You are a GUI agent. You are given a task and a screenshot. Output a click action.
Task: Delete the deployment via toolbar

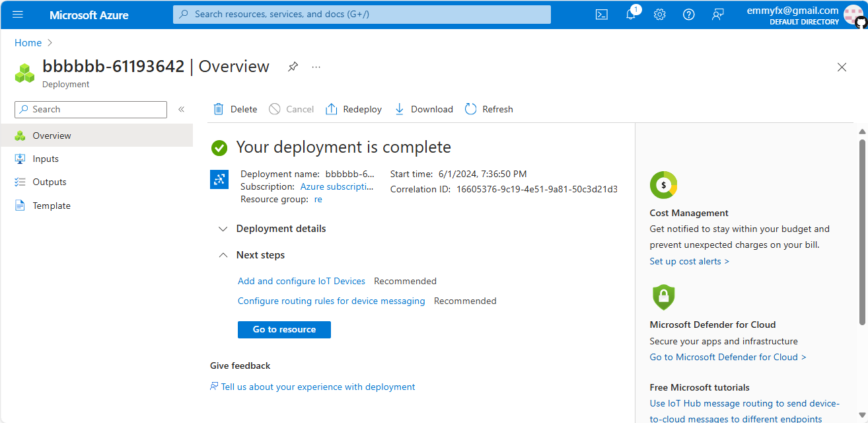[x=235, y=110]
